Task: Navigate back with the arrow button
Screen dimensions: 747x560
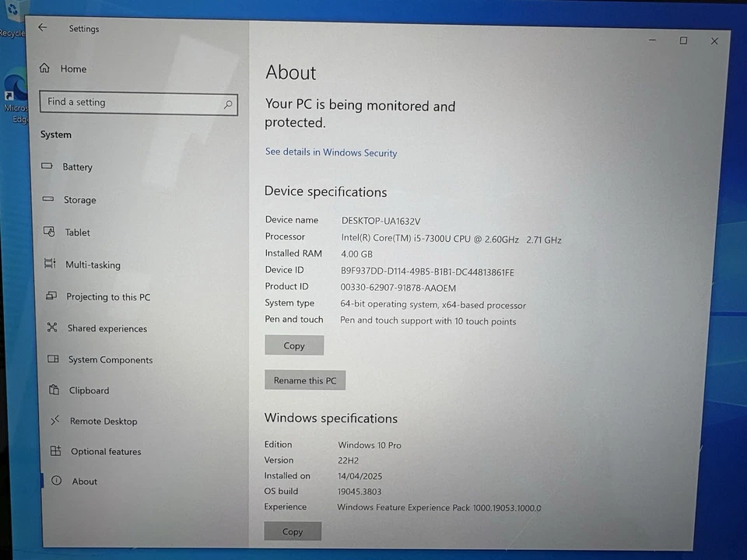Action: (x=42, y=27)
